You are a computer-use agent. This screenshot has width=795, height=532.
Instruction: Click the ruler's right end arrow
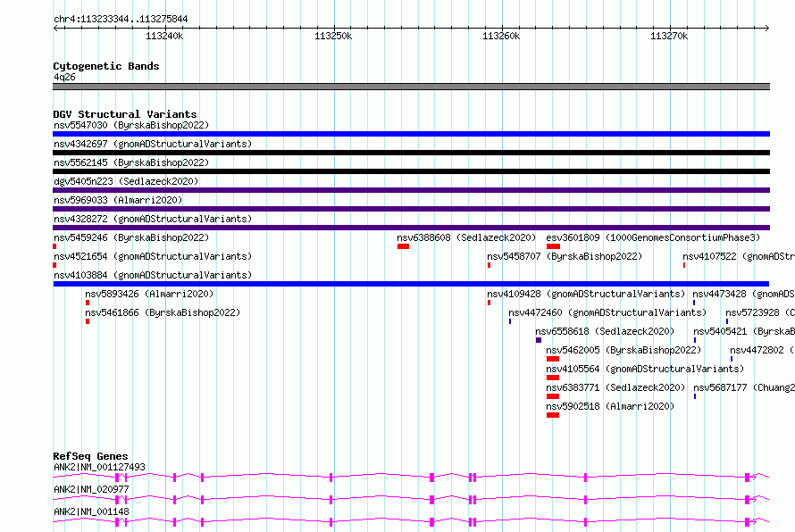click(767, 28)
